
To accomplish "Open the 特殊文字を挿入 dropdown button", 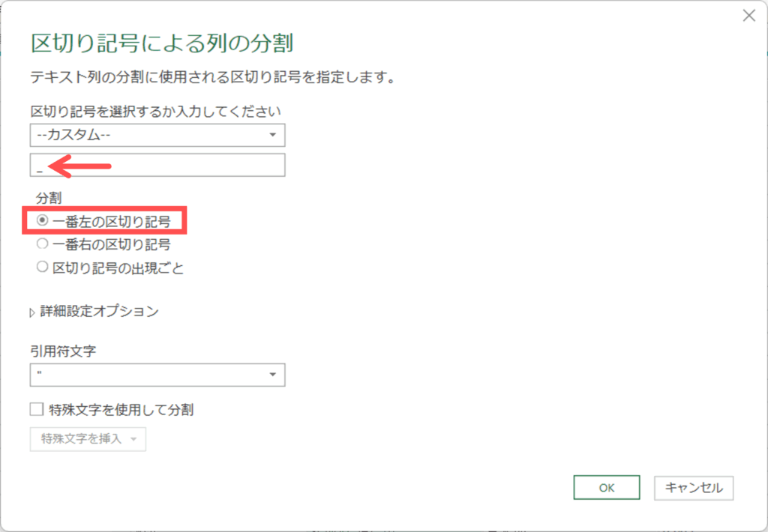I will 81,439.
